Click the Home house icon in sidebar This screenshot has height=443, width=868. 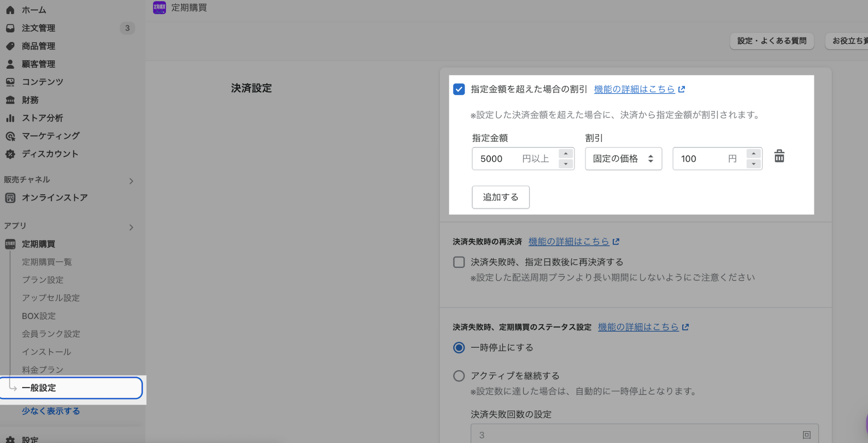[10, 10]
